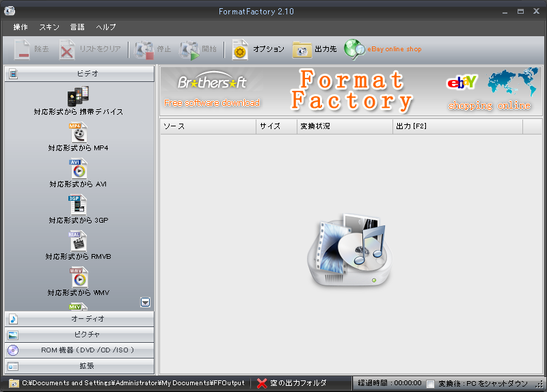Click the status bar output folder icon

click(x=14, y=383)
